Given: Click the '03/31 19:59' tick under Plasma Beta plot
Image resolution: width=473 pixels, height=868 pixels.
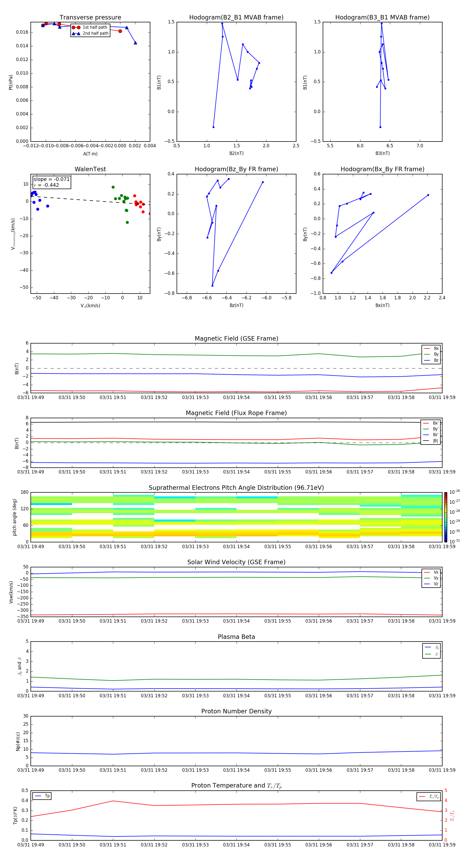Looking at the screenshot, I should 442,695.
